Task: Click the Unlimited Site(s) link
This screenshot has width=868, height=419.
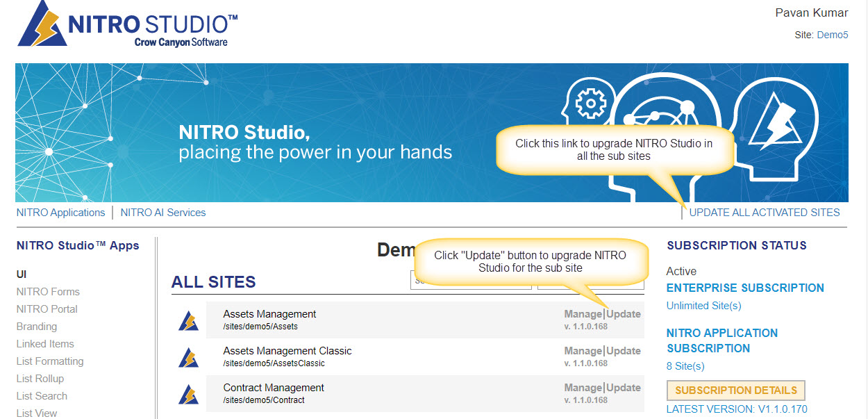Action: coord(703,306)
